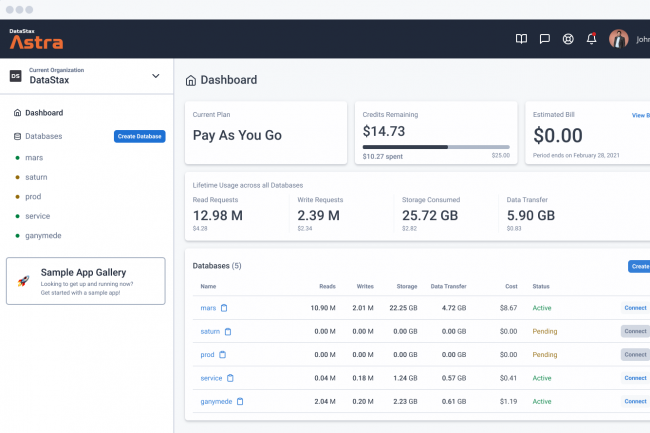This screenshot has height=433, width=650.
Task: Click Connect for the service row
Action: pos(635,378)
